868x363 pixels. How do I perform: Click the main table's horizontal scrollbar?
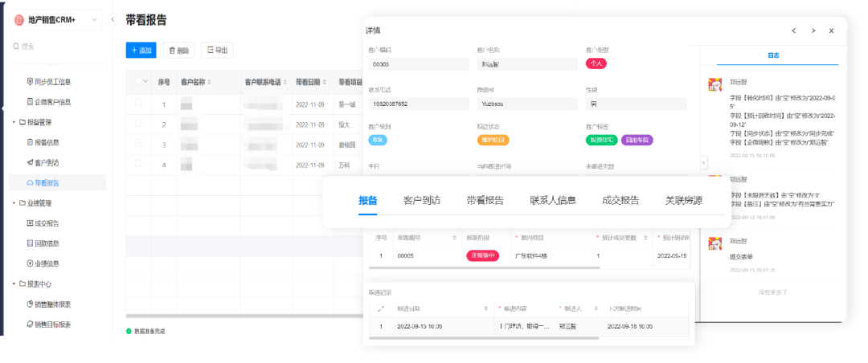point(244,316)
